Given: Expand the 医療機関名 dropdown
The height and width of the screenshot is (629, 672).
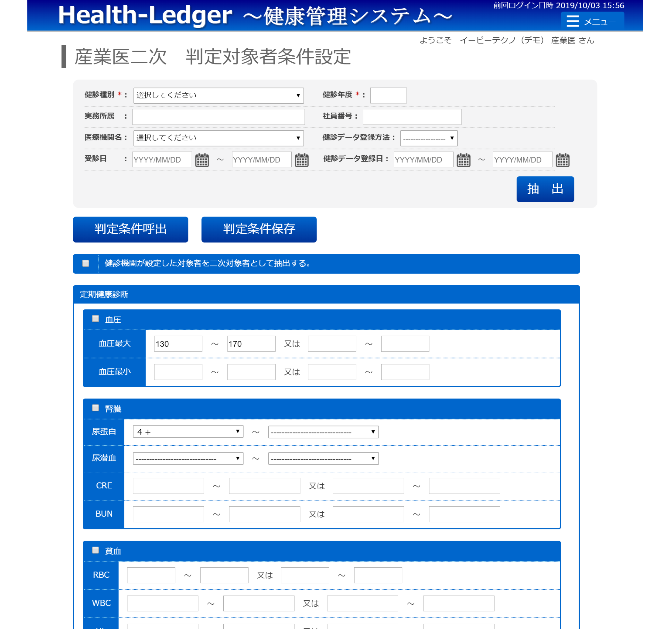Looking at the screenshot, I should coord(218,138).
